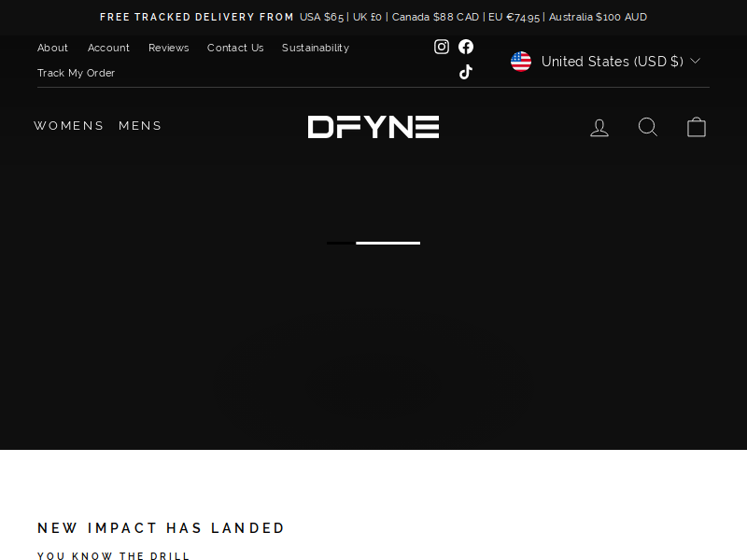Open the MENS menu
This screenshot has height=560, width=747.
coord(140,126)
